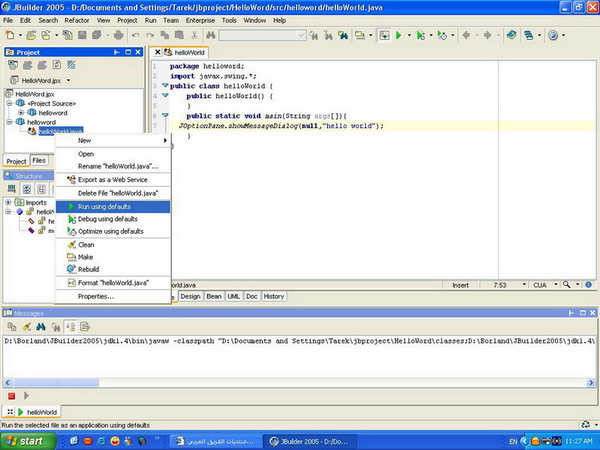
Task: Collapse the Project Source tree node
Action: 9,103
